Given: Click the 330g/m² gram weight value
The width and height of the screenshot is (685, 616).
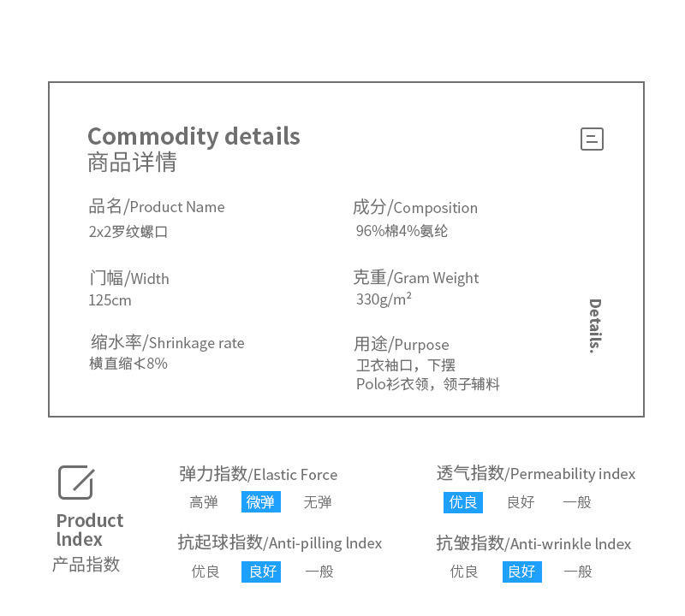Looking at the screenshot, I should (x=384, y=299).
